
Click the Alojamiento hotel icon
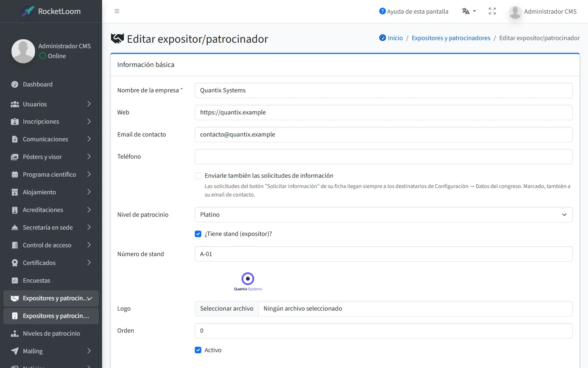click(x=15, y=192)
